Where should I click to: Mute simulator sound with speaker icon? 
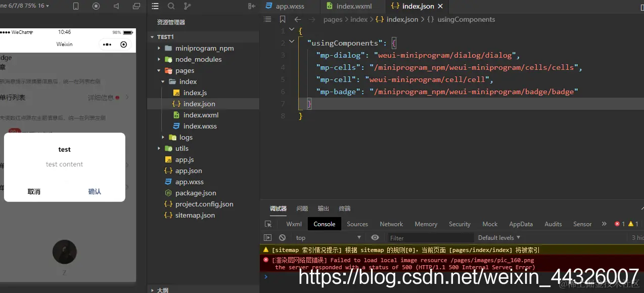click(x=116, y=6)
